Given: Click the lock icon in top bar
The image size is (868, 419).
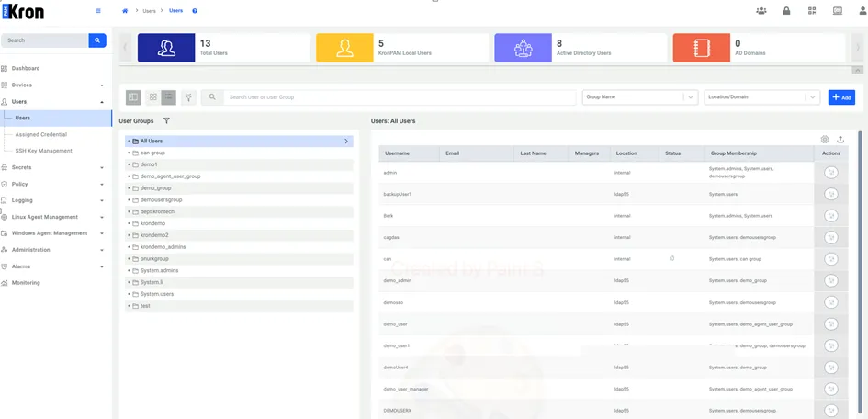Looking at the screenshot, I should coord(786,10).
